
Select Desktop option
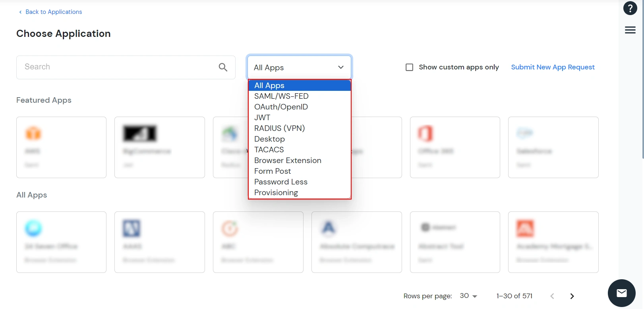pos(300,139)
